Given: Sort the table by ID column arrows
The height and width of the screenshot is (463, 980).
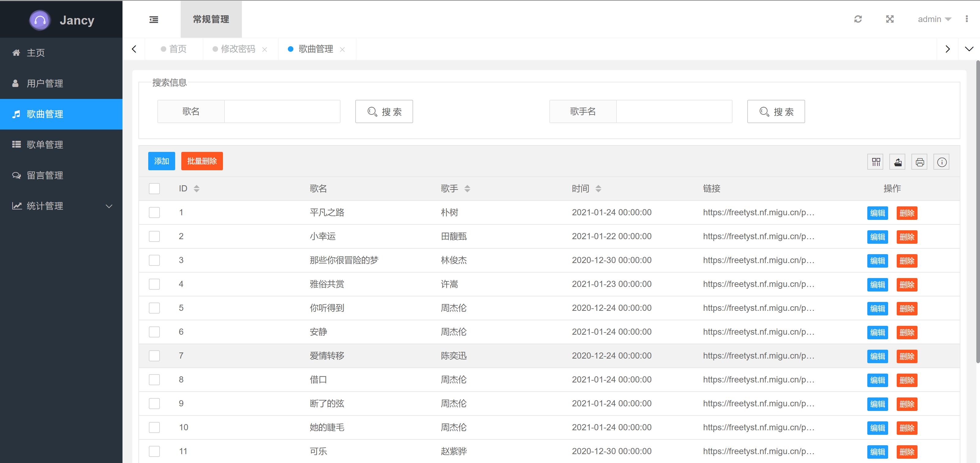Looking at the screenshot, I should click(x=197, y=189).
